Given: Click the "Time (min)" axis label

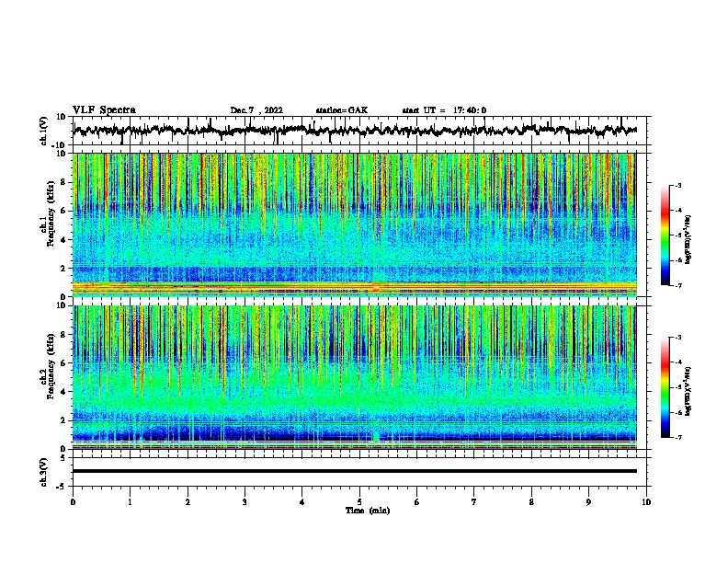Looking at the screenshot, I should point(368,511).
